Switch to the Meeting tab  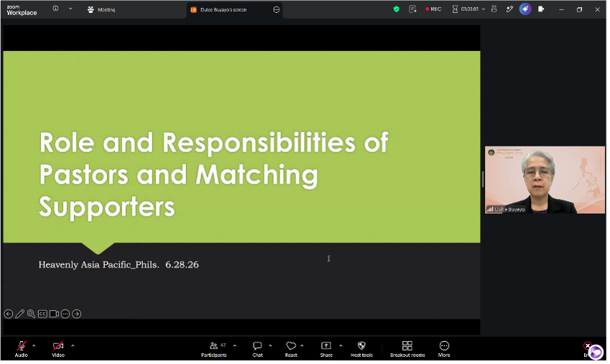102,10
